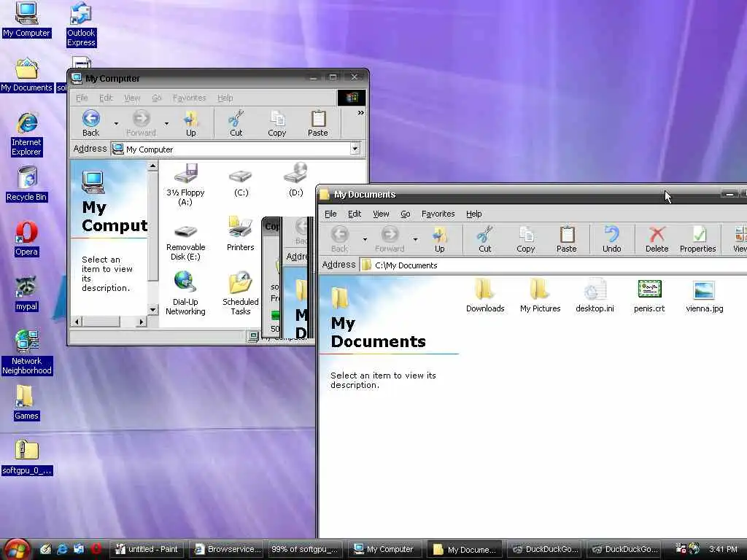Open the Recycle Bin desktop icon

27,184
